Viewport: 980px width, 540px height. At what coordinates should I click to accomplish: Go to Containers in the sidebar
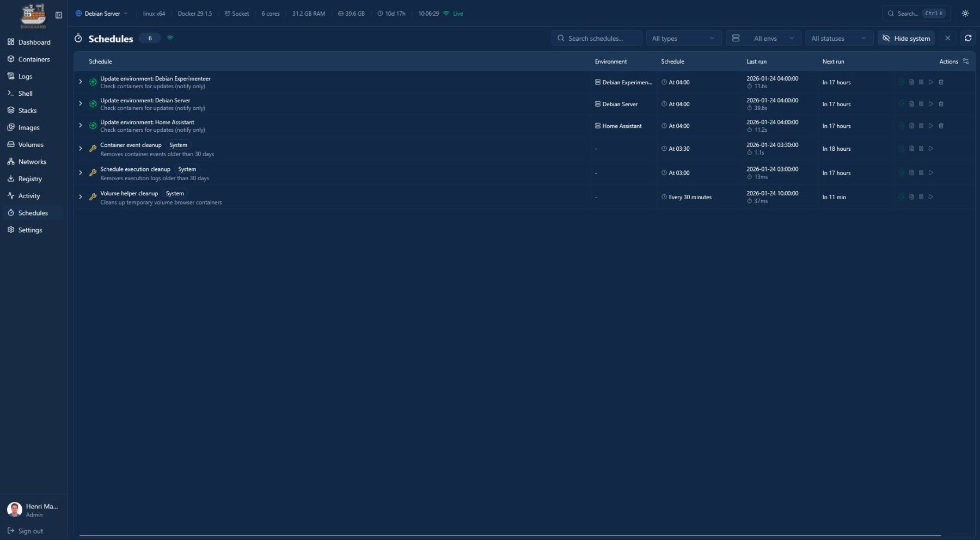coord(34,59)
